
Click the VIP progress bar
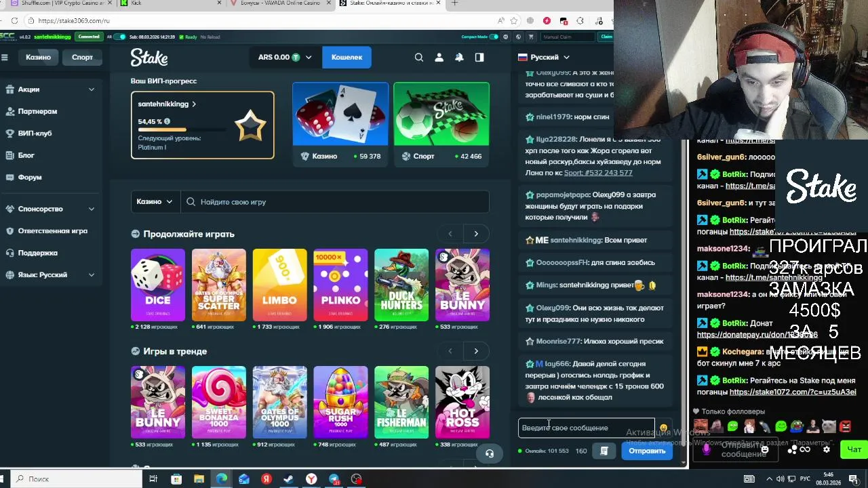pyautogui.click(x=182, y=129)
